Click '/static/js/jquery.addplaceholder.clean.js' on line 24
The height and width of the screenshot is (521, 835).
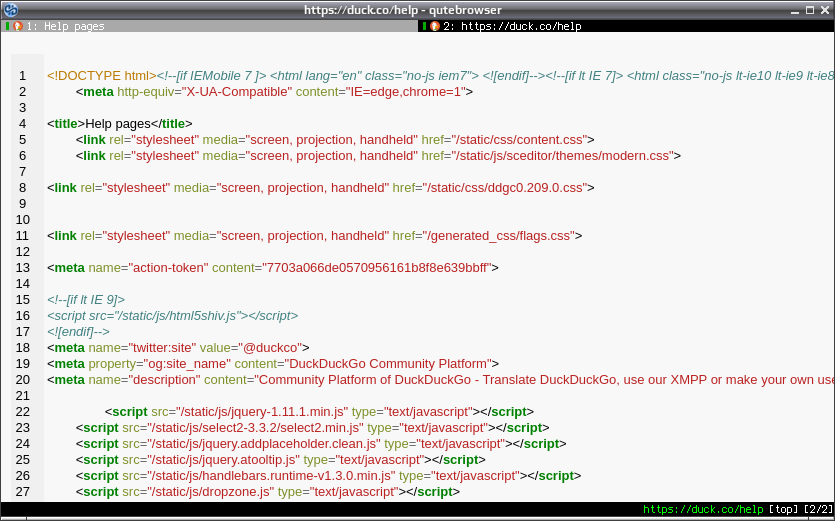[x=264, y=443]
